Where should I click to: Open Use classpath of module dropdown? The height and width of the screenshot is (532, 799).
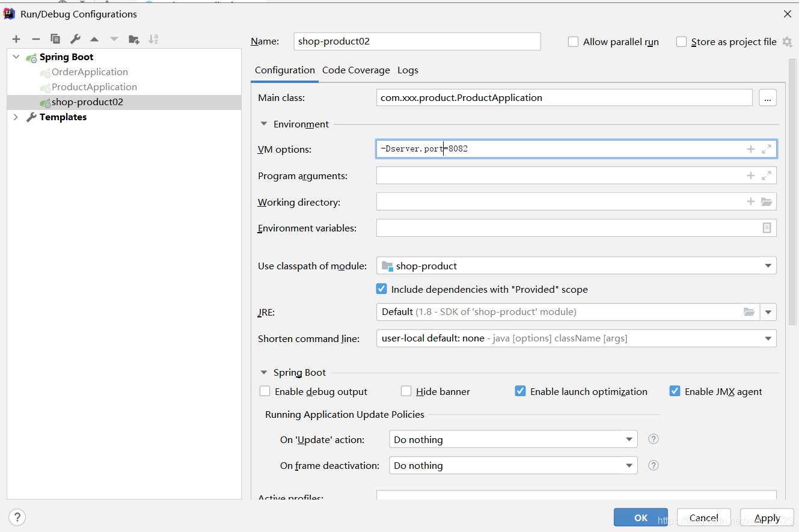576,266
